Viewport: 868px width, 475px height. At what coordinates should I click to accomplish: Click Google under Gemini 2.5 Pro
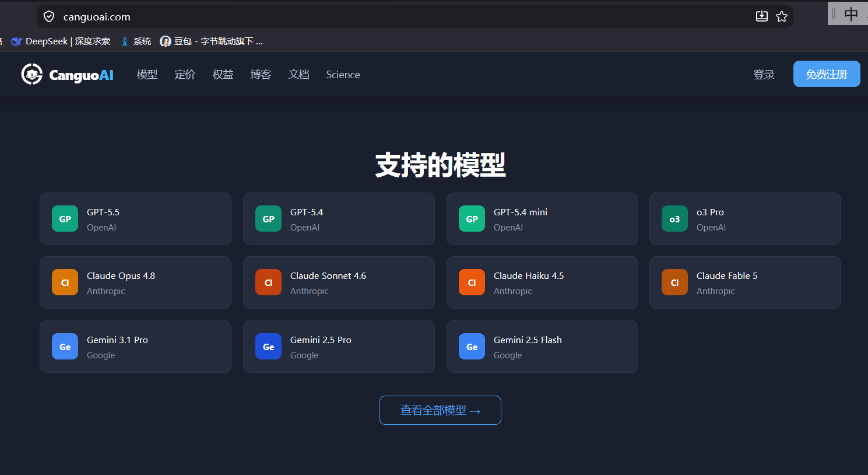pyautogui.click(x=304, y=355)
